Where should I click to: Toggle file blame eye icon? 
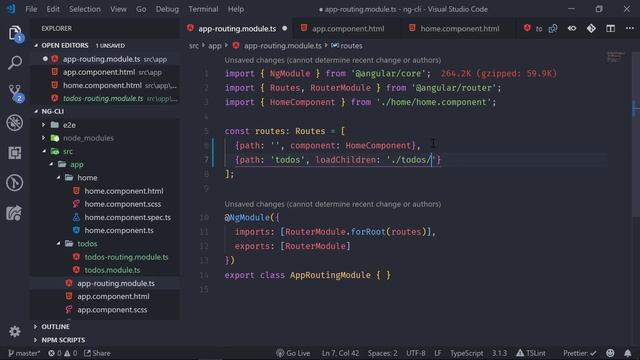tap(572, 29)
